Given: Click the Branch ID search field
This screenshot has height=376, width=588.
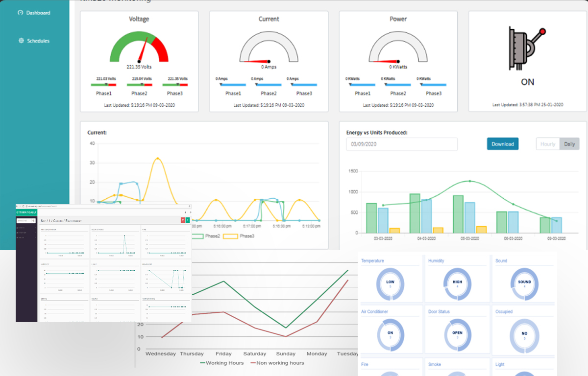Looking at the screenshot, I should [x=24, y=221].
